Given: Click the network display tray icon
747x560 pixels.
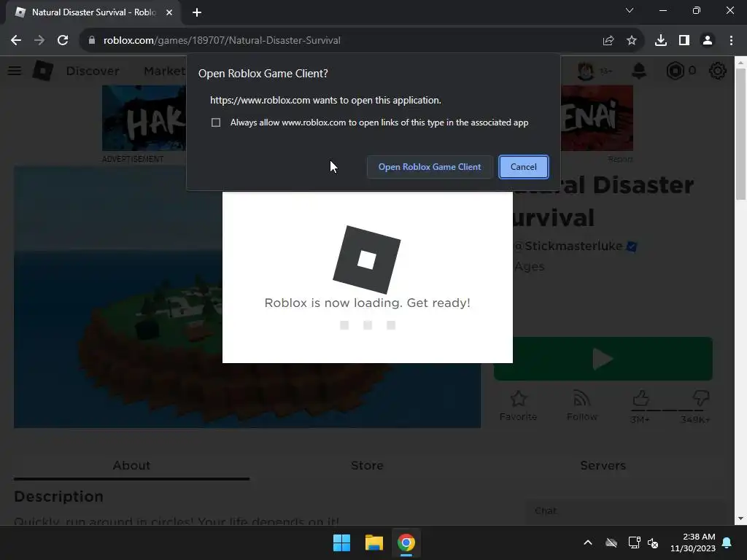Looking at the screenshot, I should tap(634, 542).
